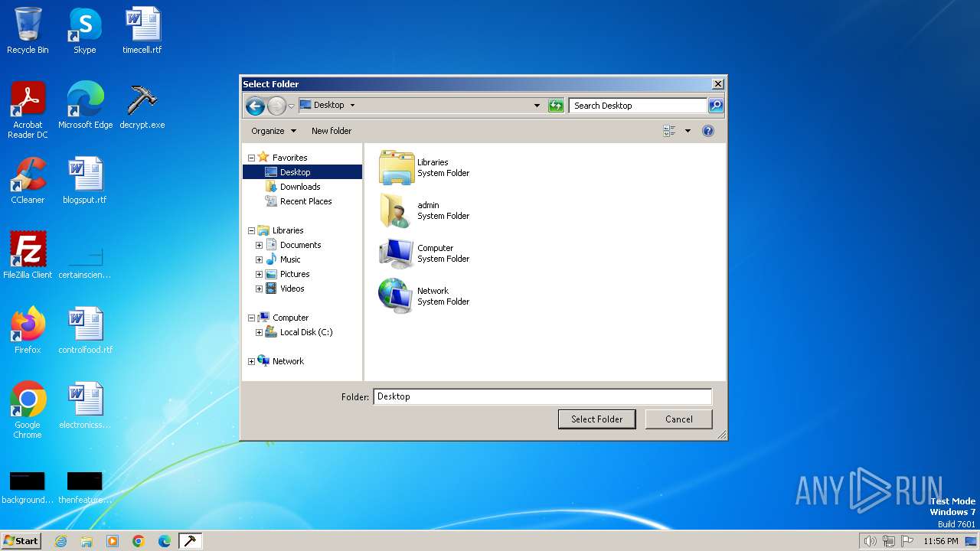Expand the Desktop breadcrumb arrow
Viewport: 980px width, 551px height.
point(352,105)
